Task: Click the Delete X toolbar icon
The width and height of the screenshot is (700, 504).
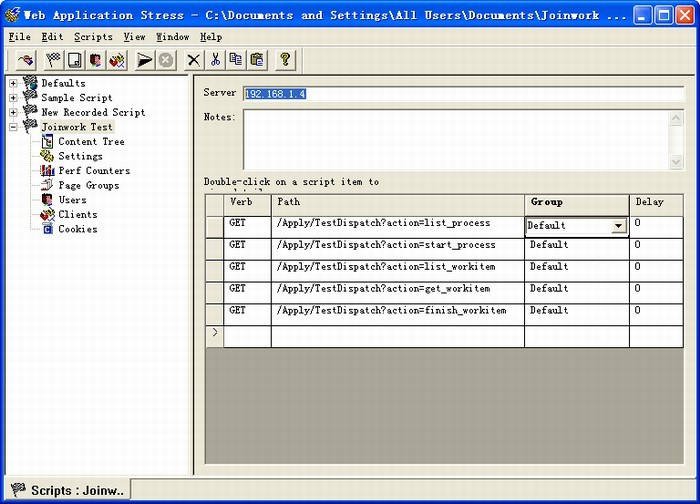Action: point(194,60)
